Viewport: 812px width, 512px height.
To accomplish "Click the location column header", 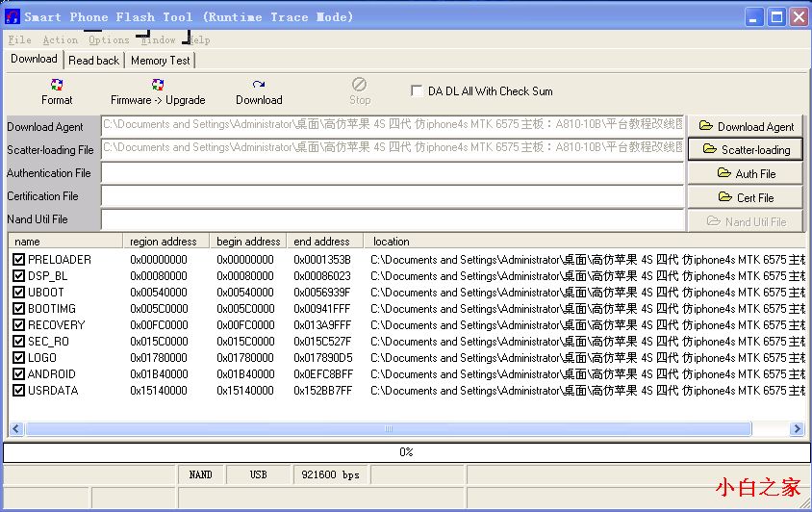I will point(585,242).
